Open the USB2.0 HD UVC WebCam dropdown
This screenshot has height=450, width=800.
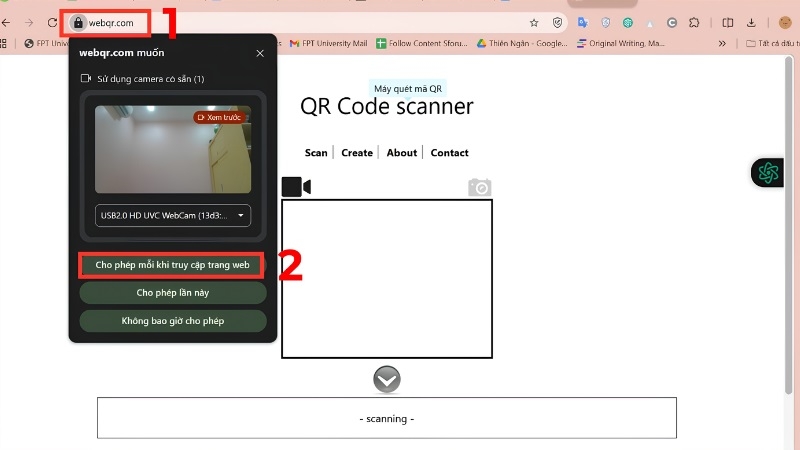point(173,215)
